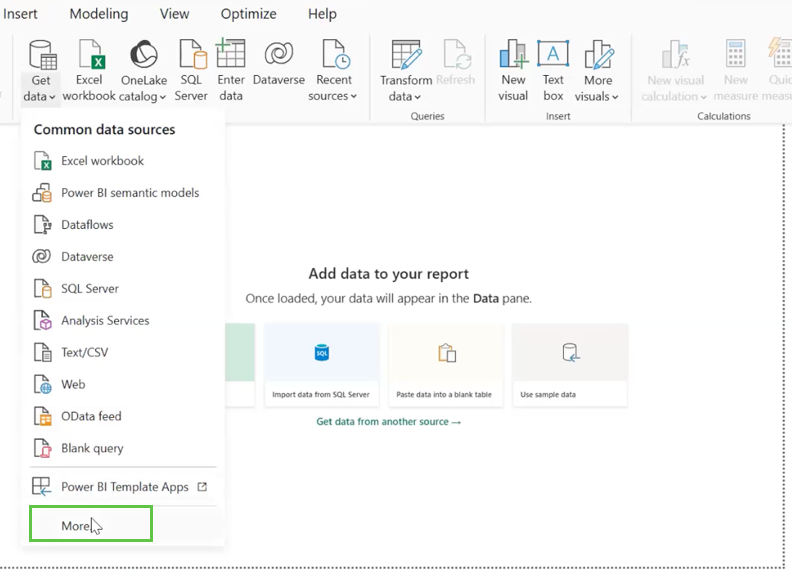Open the Optimize ribbon tab
The width and height of the screenshot is (792, 574).
click(x=249, y=14)
